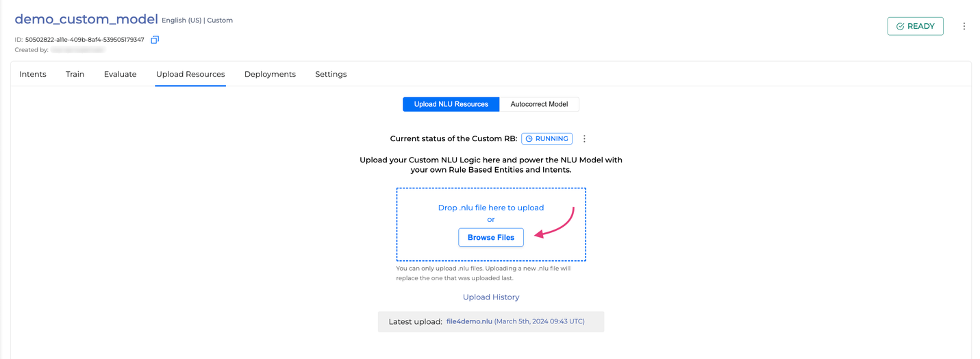
Task: Open the Deployments tab
Action: 270,74
